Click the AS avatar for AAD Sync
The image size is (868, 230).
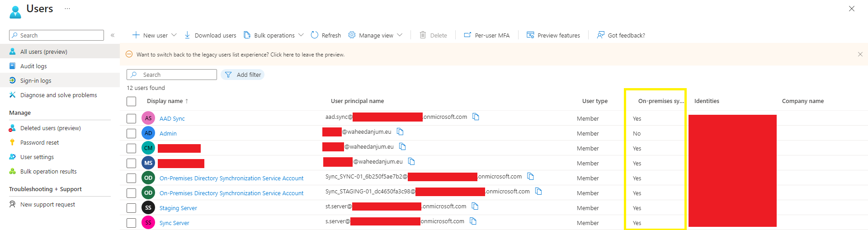click(x=148, y=118)
